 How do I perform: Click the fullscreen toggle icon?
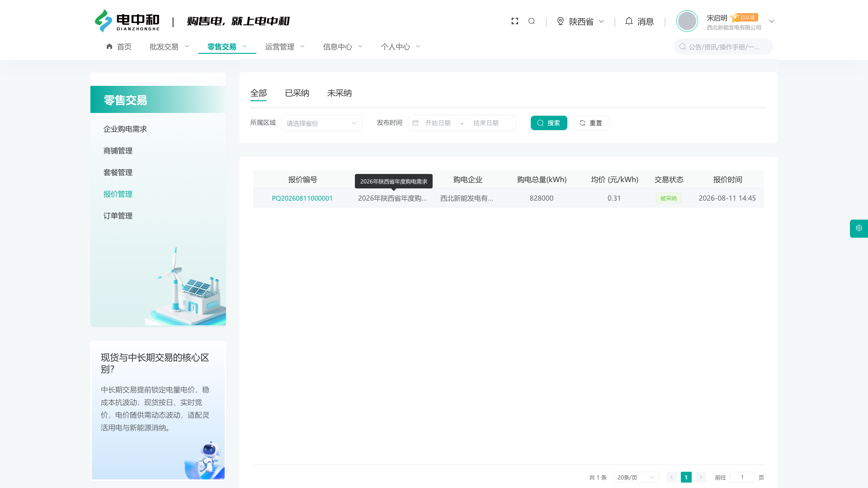pyautogui.click(x=514, y=21)
